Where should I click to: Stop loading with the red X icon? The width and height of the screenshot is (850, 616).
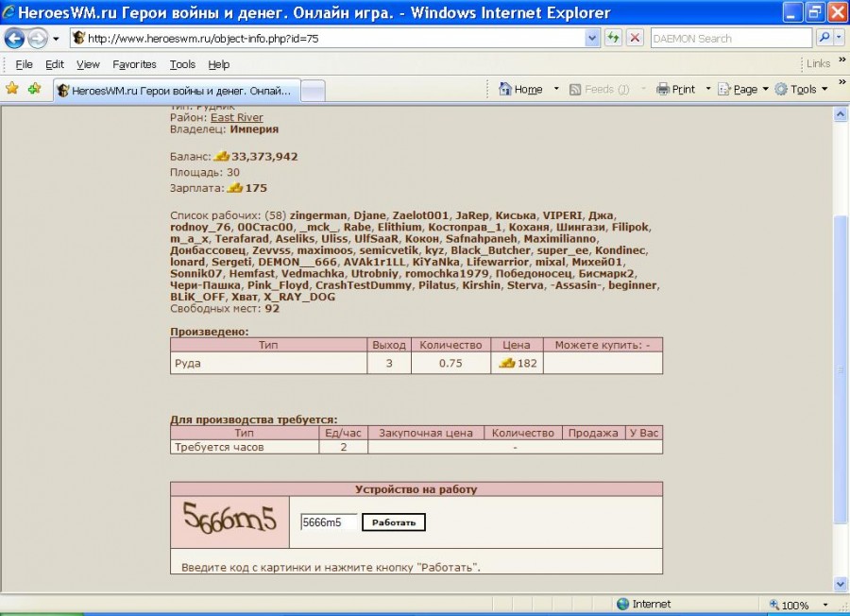(x=635, y=38)
